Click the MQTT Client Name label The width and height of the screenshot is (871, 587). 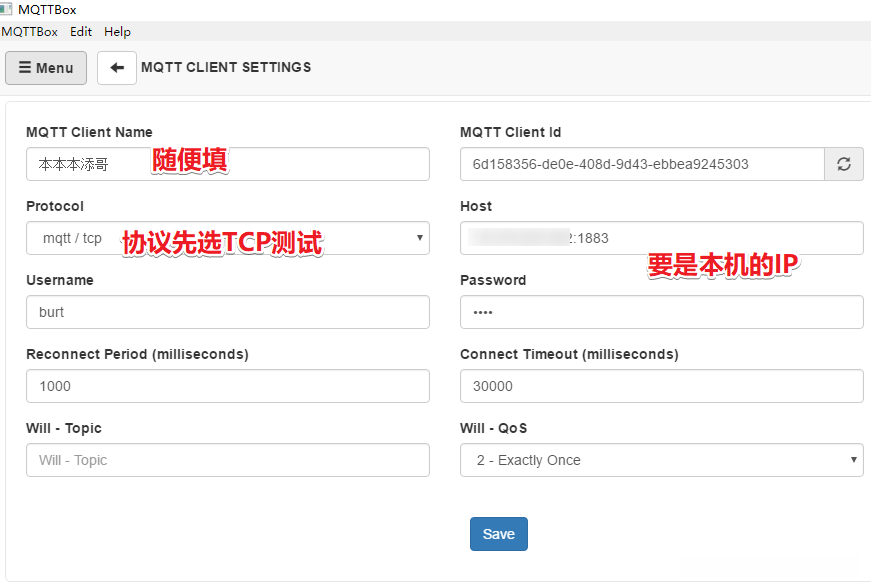click(89, 132)
